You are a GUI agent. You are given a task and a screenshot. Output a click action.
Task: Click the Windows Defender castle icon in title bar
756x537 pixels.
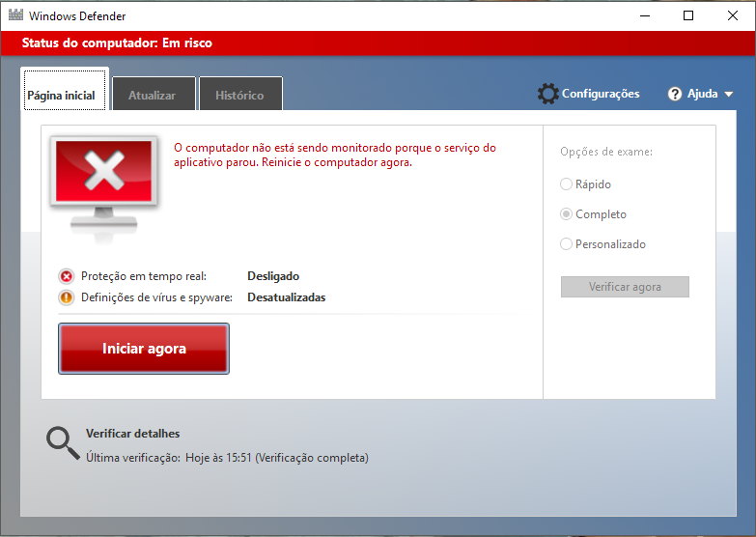pyautogui.click(x=15, y=14)
